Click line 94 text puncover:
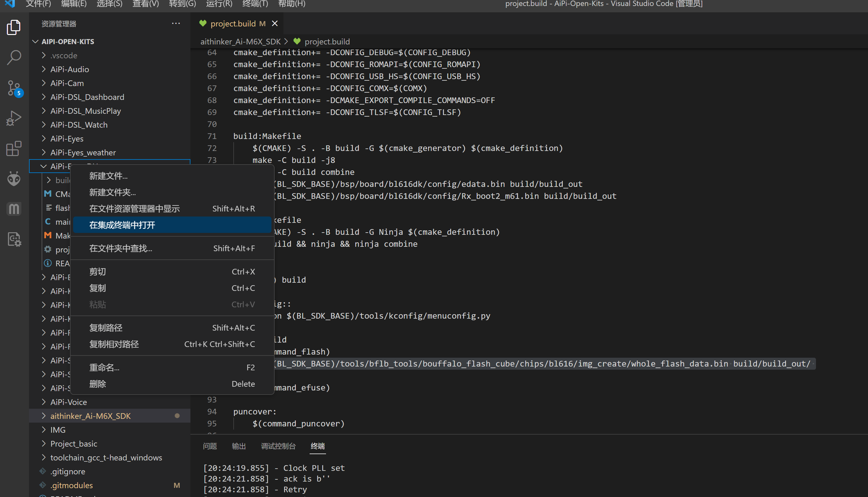The width and height of the screenshot is (868, 497). [255, 412]
